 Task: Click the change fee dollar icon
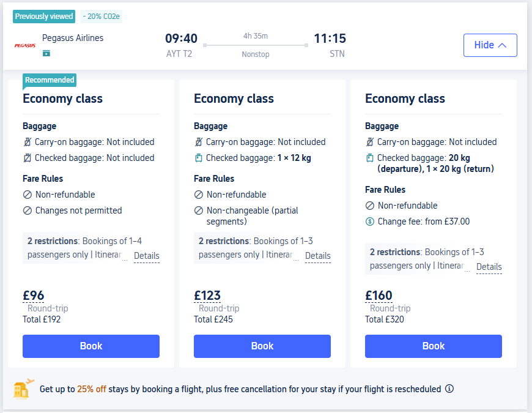[369, 221]
